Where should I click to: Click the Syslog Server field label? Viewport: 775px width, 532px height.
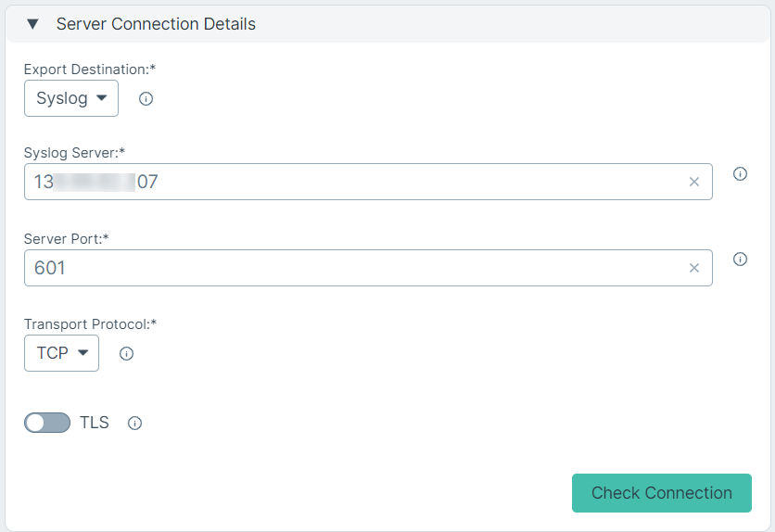click(74, 153)
